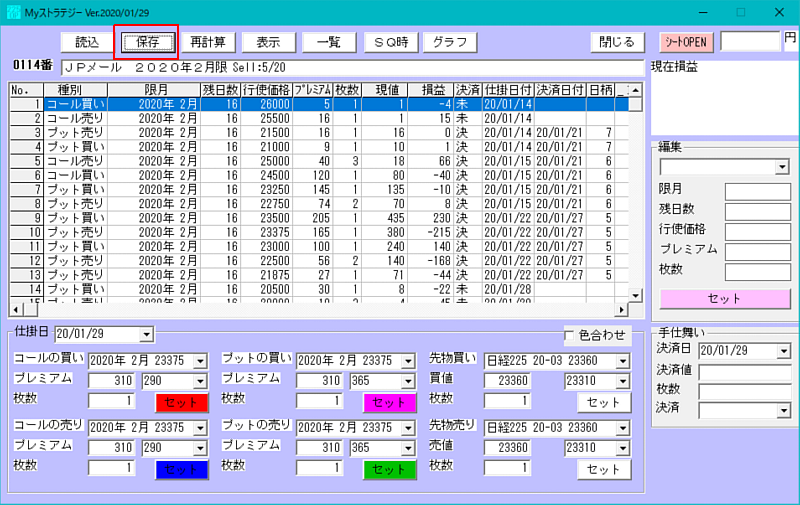
Task: Open the コールの売り contract dropdown
Action: [200, 428]
